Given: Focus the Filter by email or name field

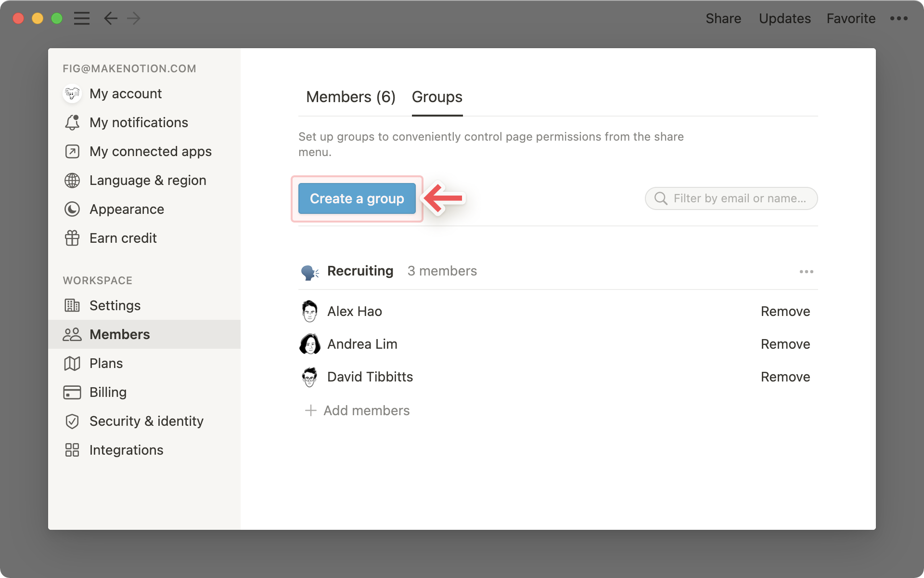Looking at the screenshot, I should pyautogui.click(x=739, y=198).
